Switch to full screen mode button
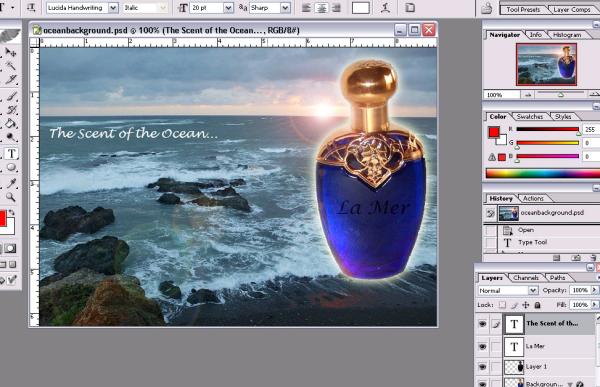 pos(12,265)
